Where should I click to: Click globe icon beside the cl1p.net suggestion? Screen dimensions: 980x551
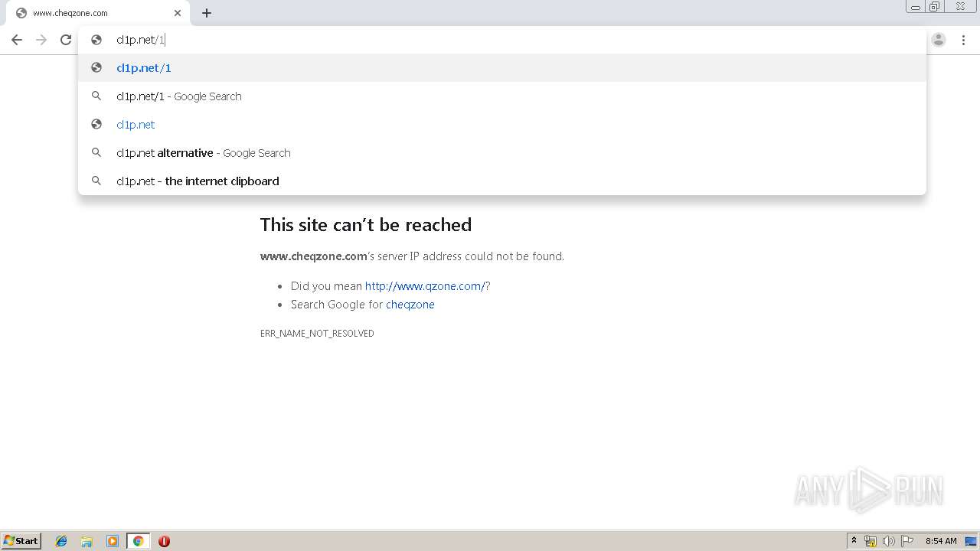point(96,124)
